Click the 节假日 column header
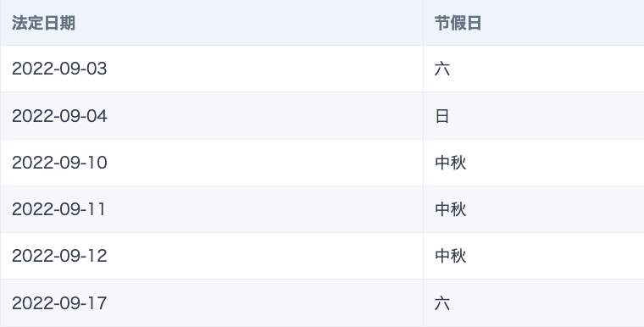Screen dimensions: 644x327 tap(458, 23)
